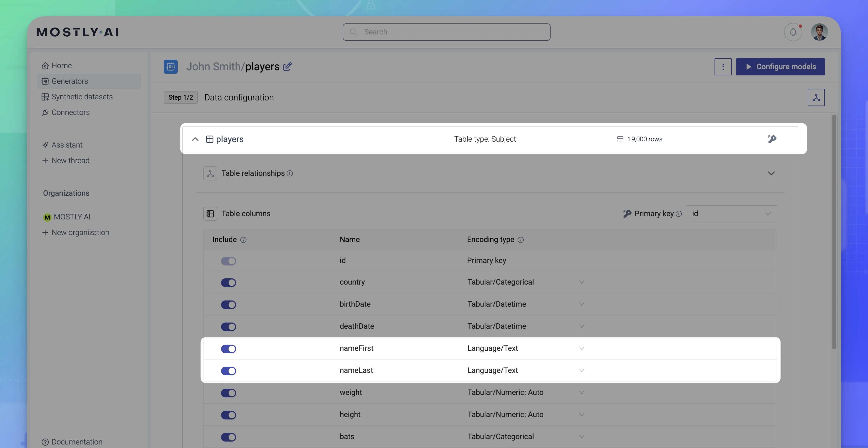Click the Step 1/2 badge

pos(181,98)
